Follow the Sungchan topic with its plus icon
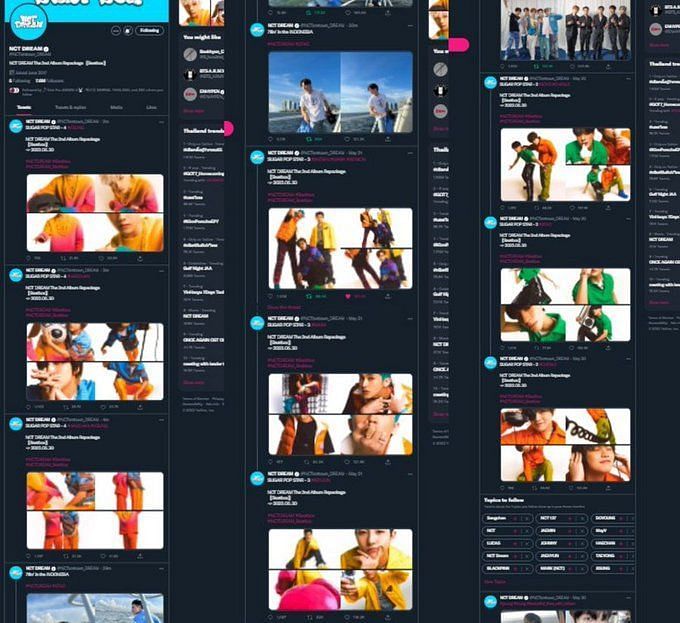 (516, 519)
